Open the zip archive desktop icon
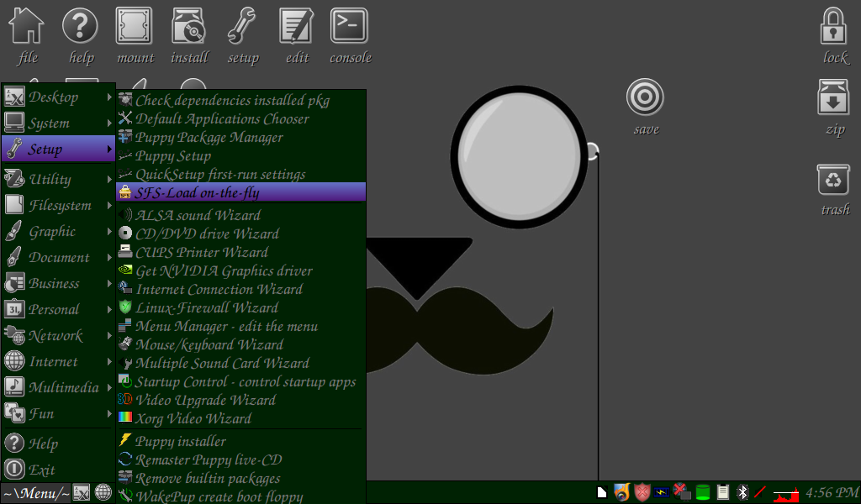Screen dimensions: 861x504 (833, 97)
